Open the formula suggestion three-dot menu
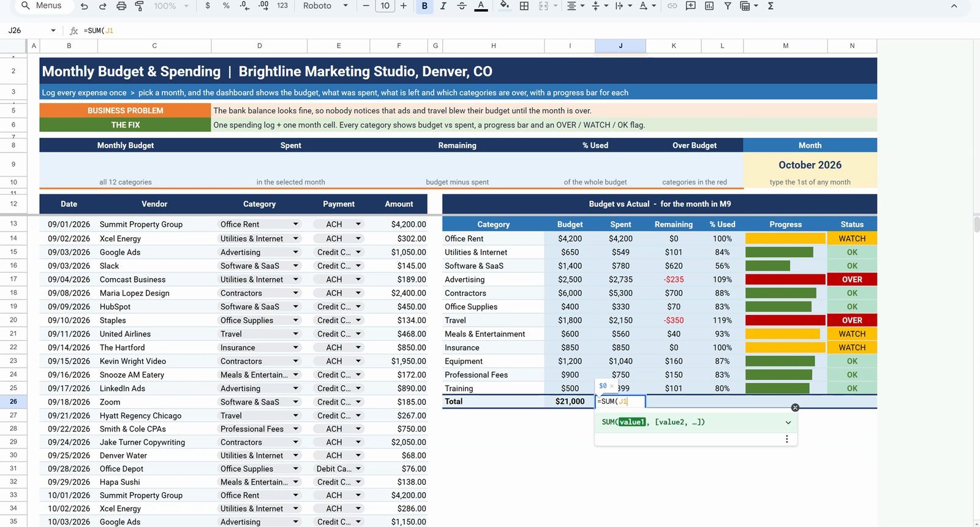The image size is (980, 527). [x=787, y=439]
